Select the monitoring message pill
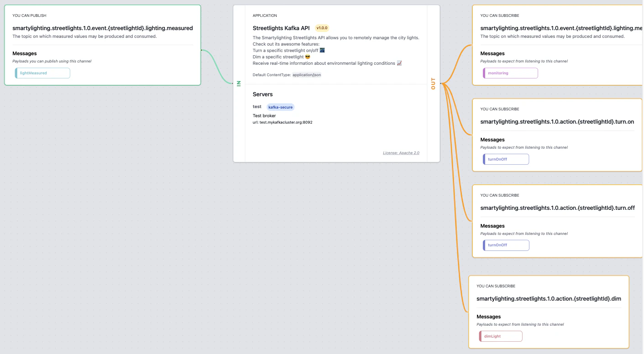The image size is (644, 354). click(510, 73)
